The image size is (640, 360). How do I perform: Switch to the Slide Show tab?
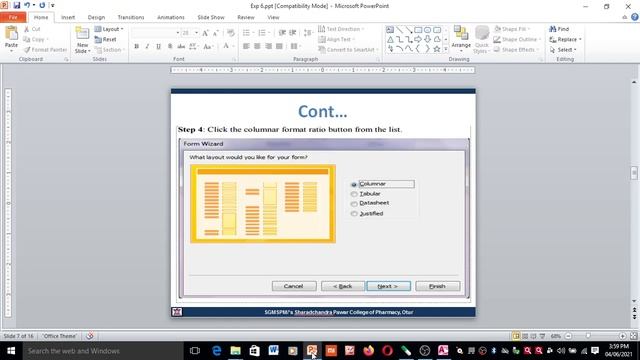coord(211,17)
